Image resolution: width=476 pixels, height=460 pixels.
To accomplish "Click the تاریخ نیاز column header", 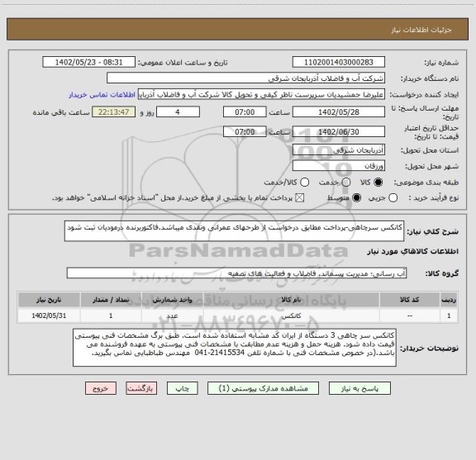I will [x=49, y=300].
